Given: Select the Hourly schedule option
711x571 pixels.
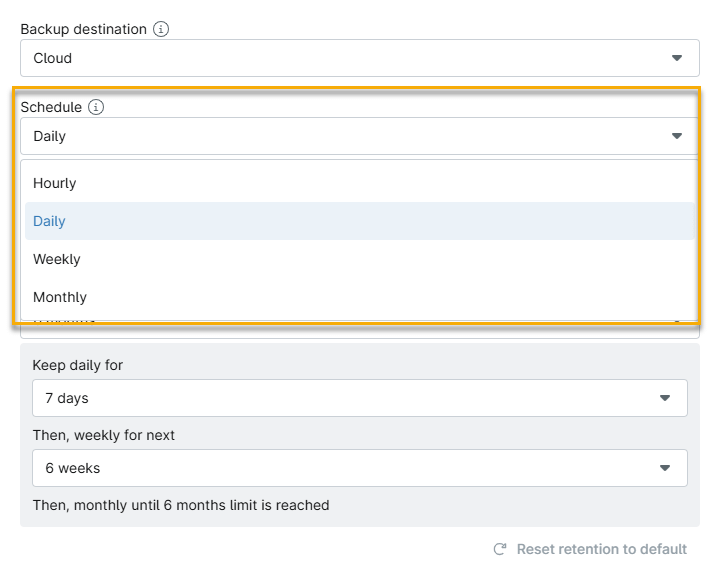Looking at the screenshot, I should click(x=55, y=183).
